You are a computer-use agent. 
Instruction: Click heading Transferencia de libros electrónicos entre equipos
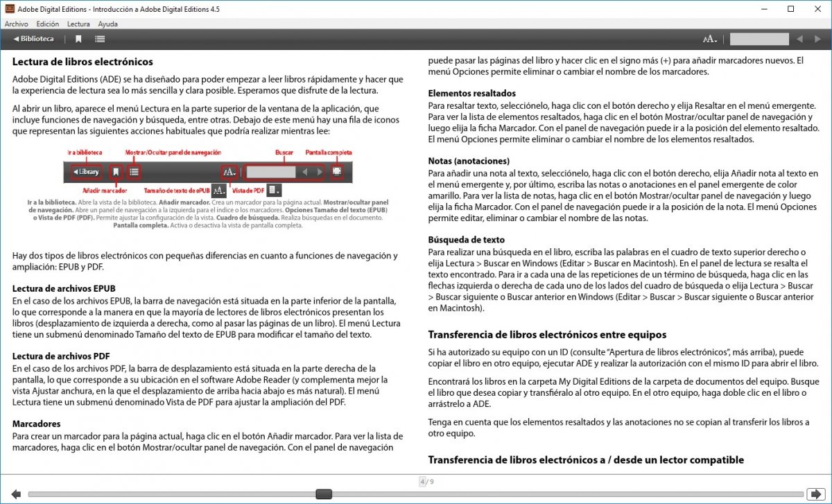pyautogui.click(x=547, y=335)
